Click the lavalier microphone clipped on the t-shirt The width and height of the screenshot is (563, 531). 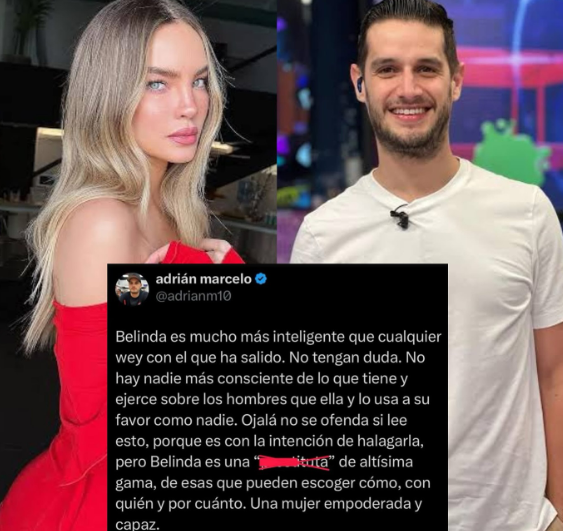pos(400,216)
